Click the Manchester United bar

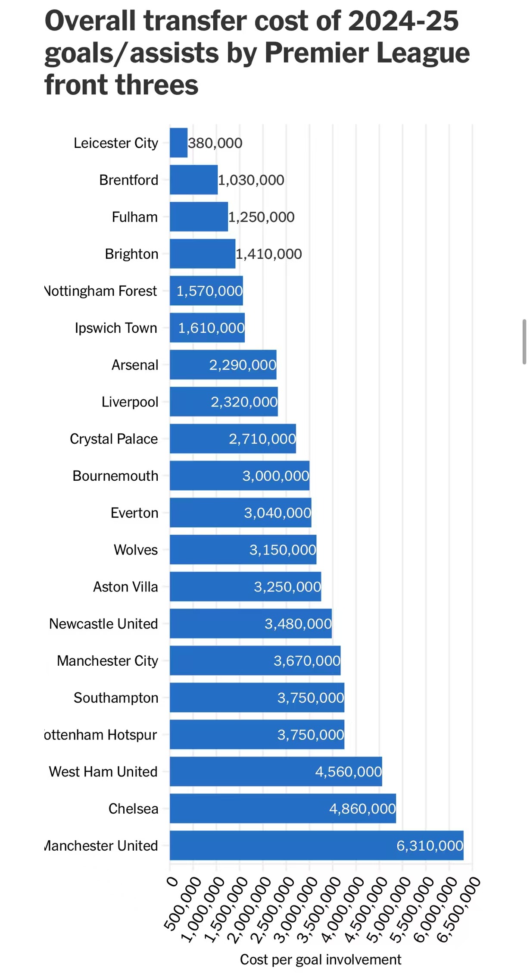316,845
